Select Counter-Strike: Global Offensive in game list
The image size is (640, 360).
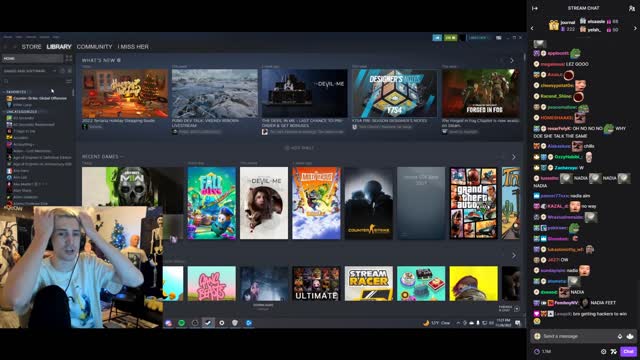pos(36,98)
